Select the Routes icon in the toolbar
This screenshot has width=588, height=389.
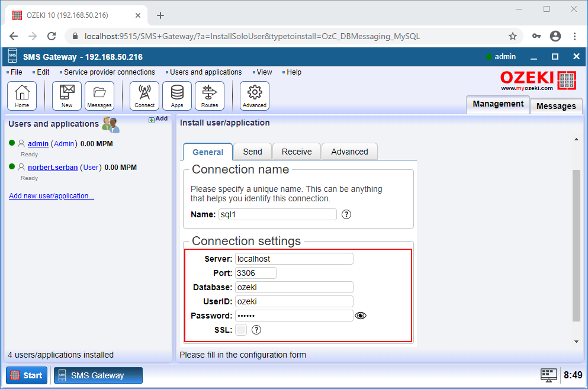[208, 95]
